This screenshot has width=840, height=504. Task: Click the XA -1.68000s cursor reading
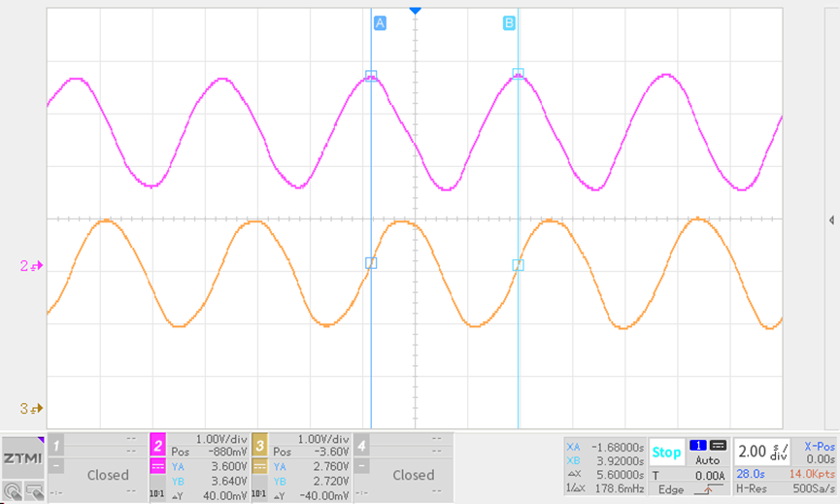tap(605, 447)
